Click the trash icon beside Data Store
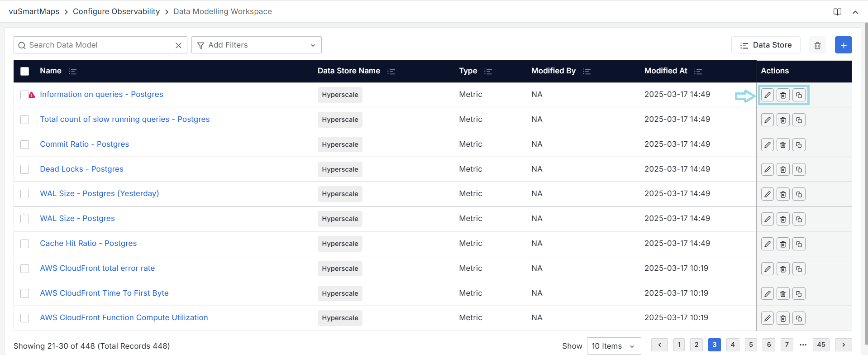Image resolution: width=868 pixels, height=355 pixels. point(817,45)
